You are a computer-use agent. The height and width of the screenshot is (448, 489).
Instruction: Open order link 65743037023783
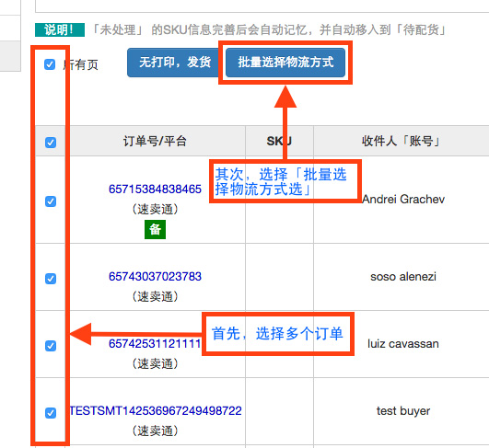[155, 276]
